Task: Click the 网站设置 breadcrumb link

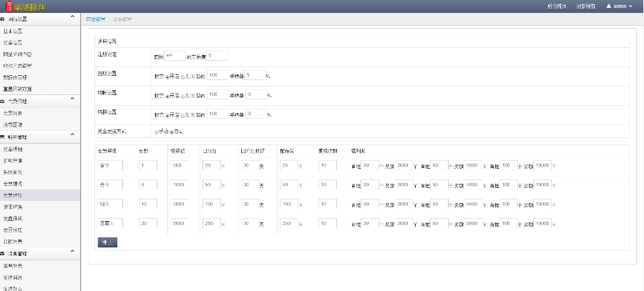Action: 95,19
